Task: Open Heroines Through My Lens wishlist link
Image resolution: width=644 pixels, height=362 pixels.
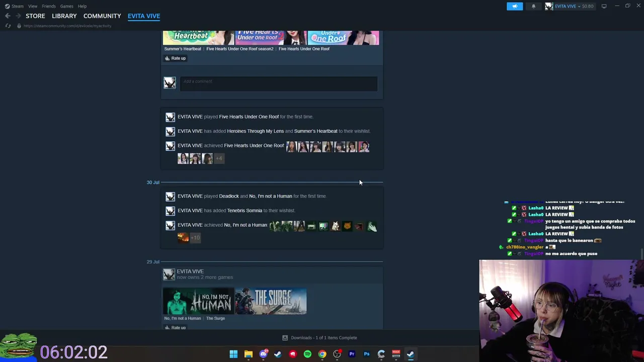Action: point(256,131)
